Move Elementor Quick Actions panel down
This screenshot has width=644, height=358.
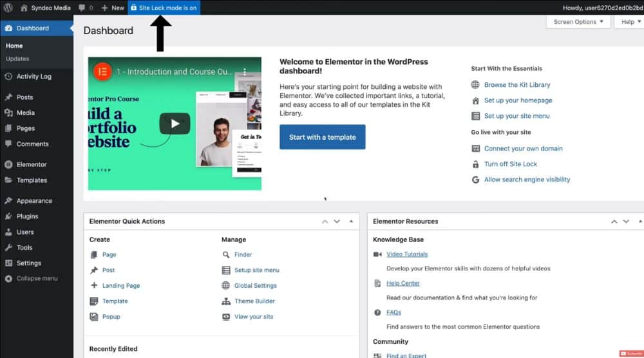[337, 221]
